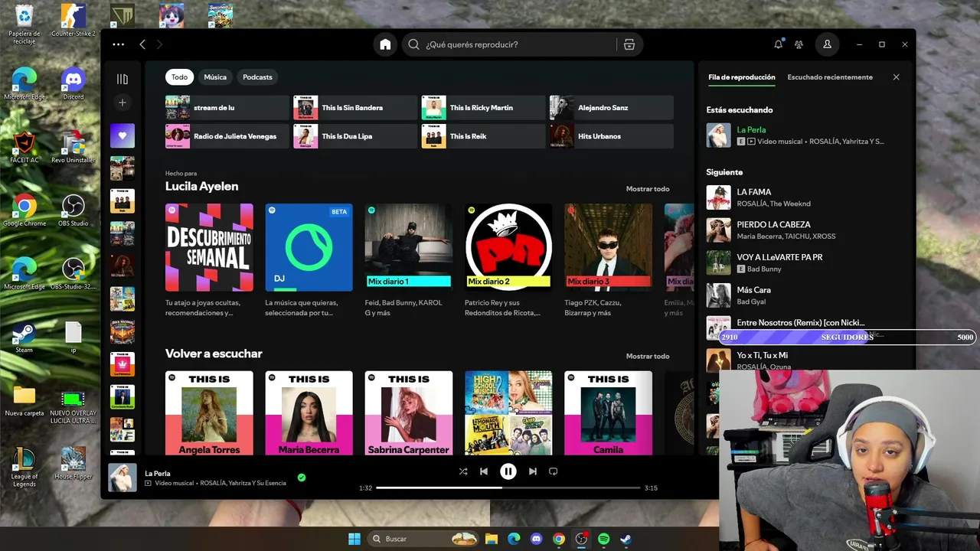Viewport: 980px width, 551px height.
Task: Open 'This Is Dua Lipa' shortcut
Action: point(355,136)
